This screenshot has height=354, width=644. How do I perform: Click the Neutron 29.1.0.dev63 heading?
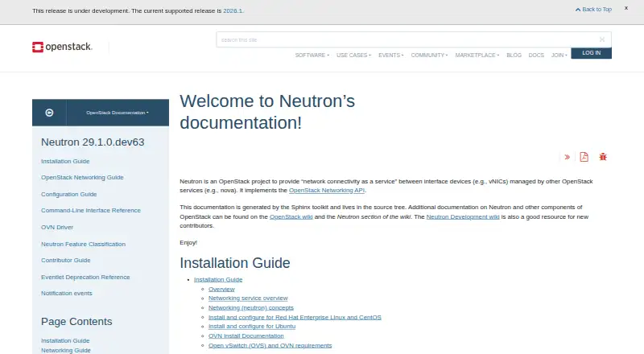click(93, 142)
